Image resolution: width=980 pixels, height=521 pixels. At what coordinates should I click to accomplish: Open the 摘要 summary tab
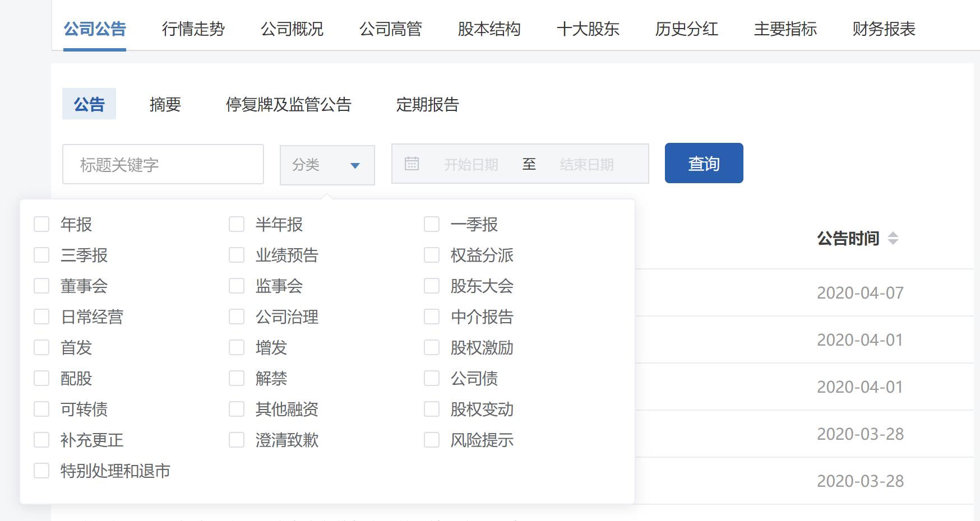point(165,105)
